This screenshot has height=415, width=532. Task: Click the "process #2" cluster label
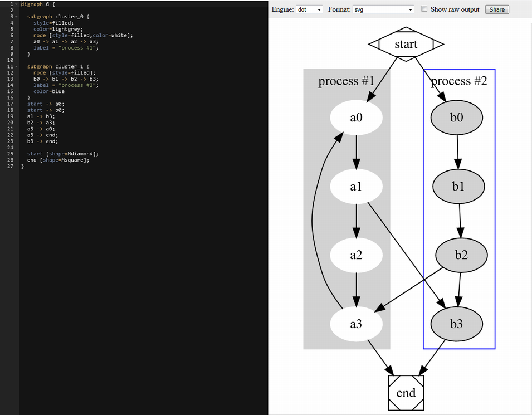click(x=459, y=81)
